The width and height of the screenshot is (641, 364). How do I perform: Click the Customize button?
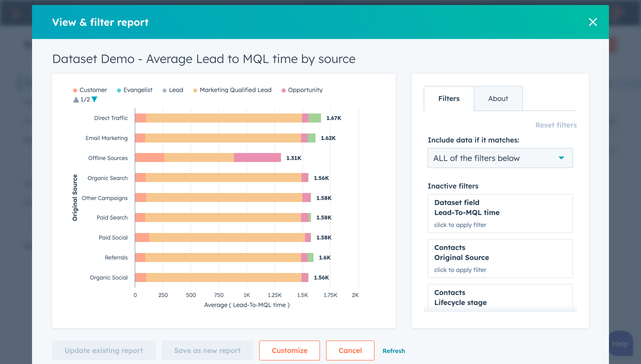(289, 350)
